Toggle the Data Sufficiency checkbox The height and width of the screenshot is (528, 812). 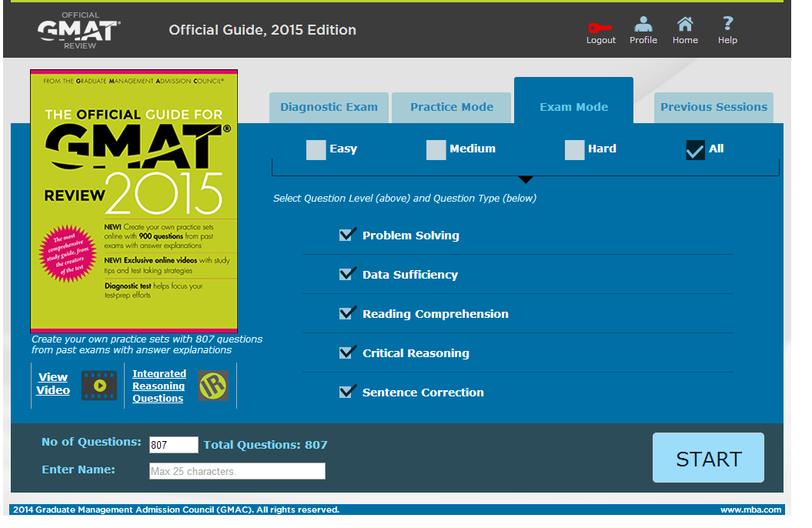click(x=348, y=274)
